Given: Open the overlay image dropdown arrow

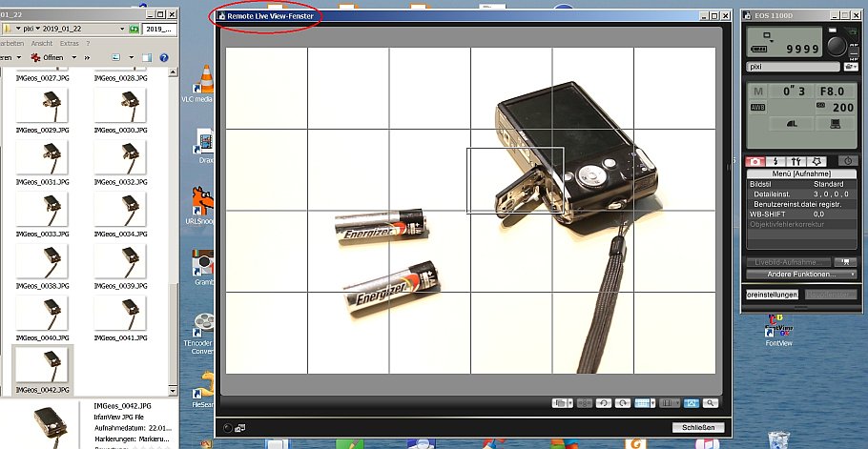Looking at the screenshot, I should coord(570,403).
